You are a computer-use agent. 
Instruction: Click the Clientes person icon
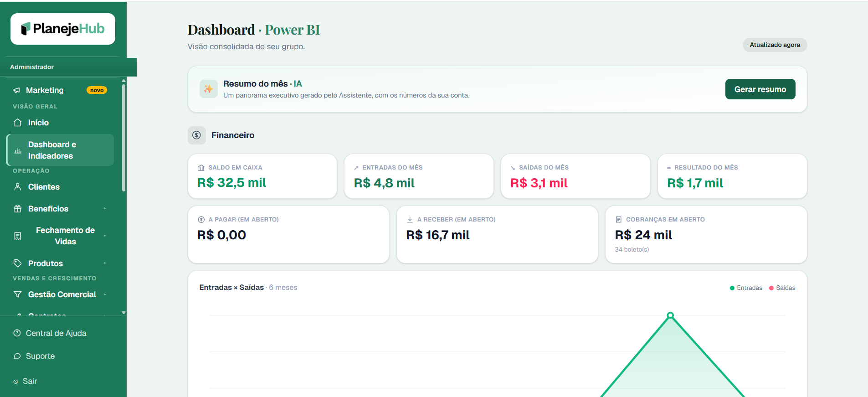pyautogui.click(x=18, y=187)
